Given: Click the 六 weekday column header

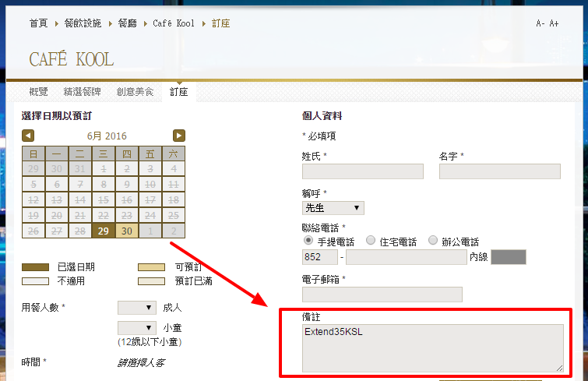Looking at the screenshot, I should tap(173, 153).
